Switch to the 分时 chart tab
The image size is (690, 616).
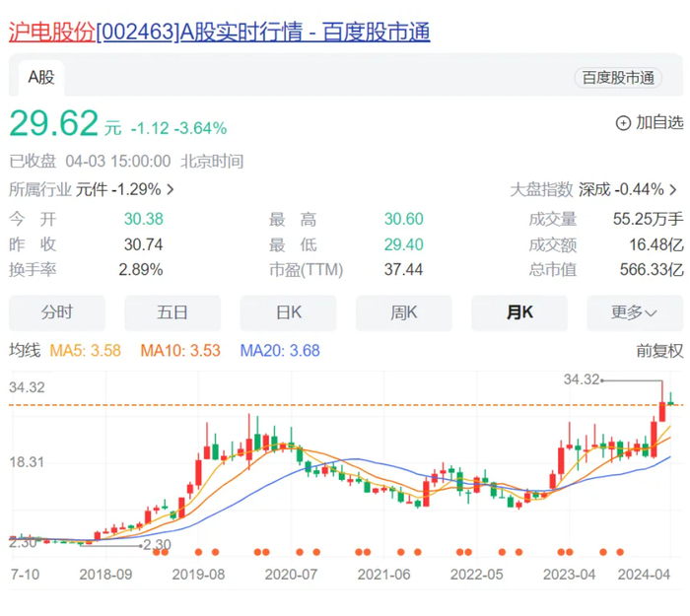[x=57, y=312]
